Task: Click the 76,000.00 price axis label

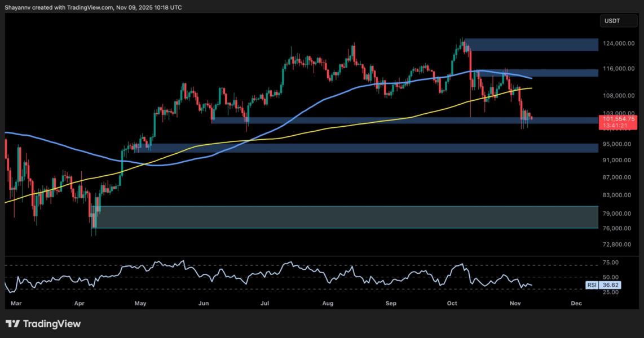Action: (619, 228)
